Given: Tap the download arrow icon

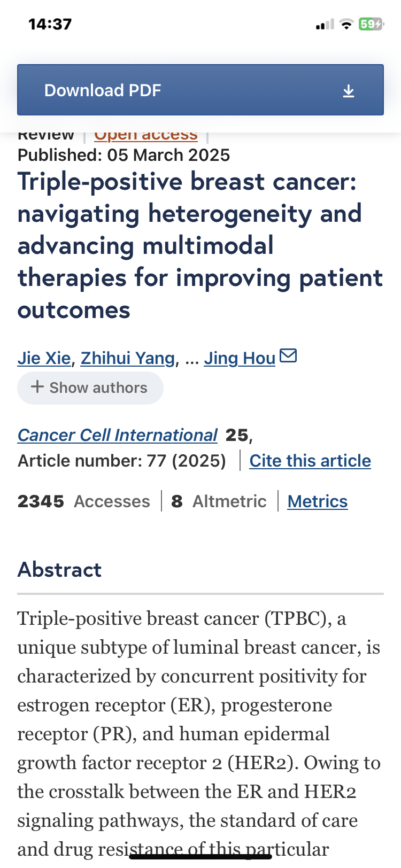Looking at the screenshot, I should tap(348, 91).
